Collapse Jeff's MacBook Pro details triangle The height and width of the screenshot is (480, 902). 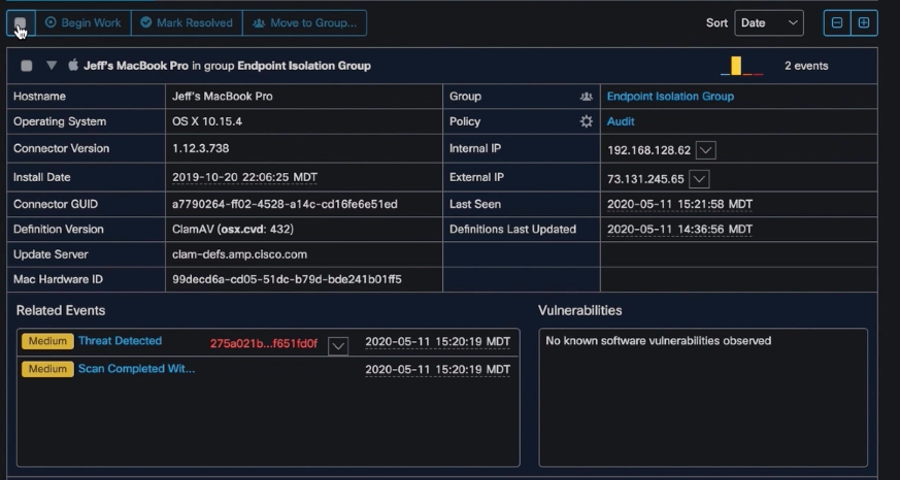pyautogui.click(x=52, y=65)
